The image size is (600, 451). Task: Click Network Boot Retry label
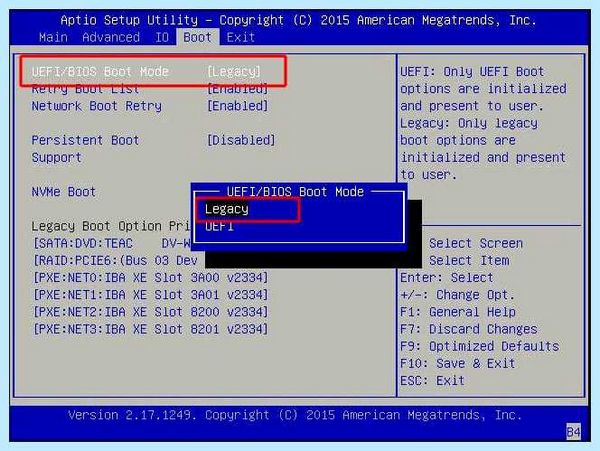click(97, 106)
